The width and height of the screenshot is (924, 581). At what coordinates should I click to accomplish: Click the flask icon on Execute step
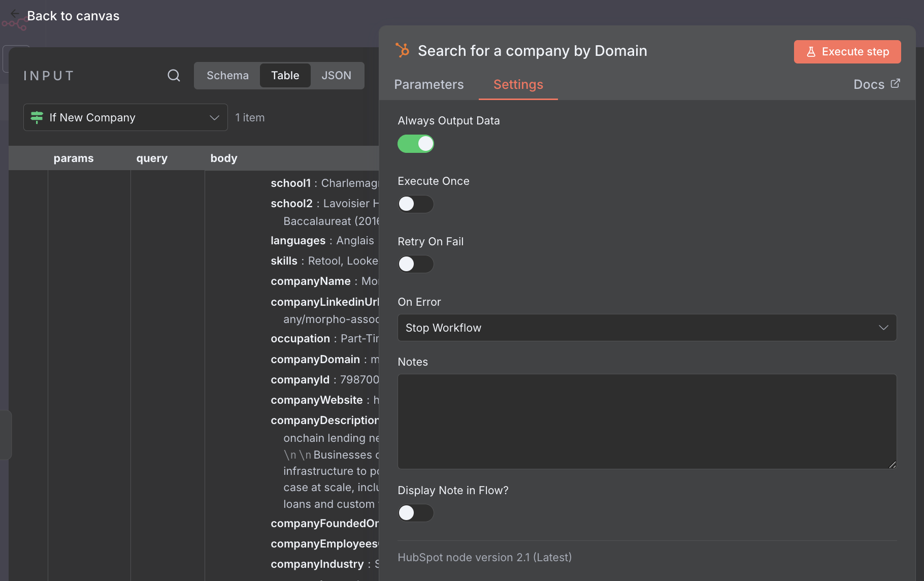tap(811, 51)
